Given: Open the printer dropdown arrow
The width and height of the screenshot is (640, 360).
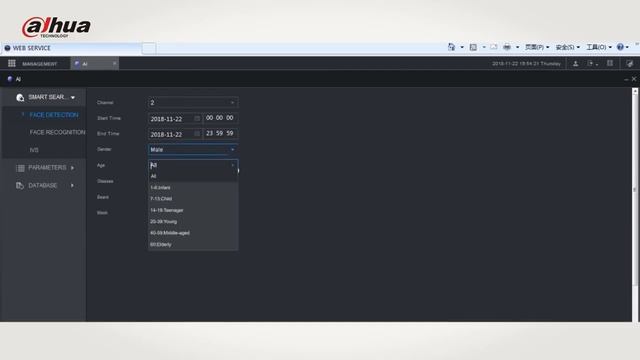Looking at the screenshot, I should tap(518, 47).
